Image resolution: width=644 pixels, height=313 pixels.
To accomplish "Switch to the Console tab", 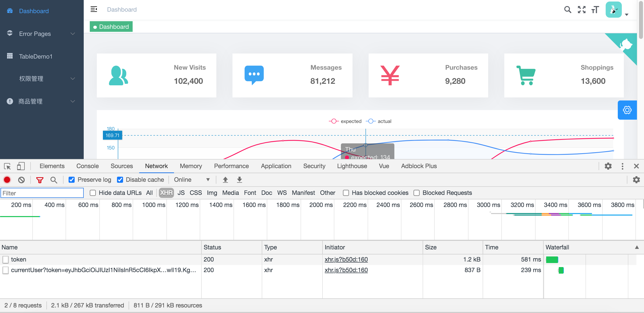I will pos(87,166).
